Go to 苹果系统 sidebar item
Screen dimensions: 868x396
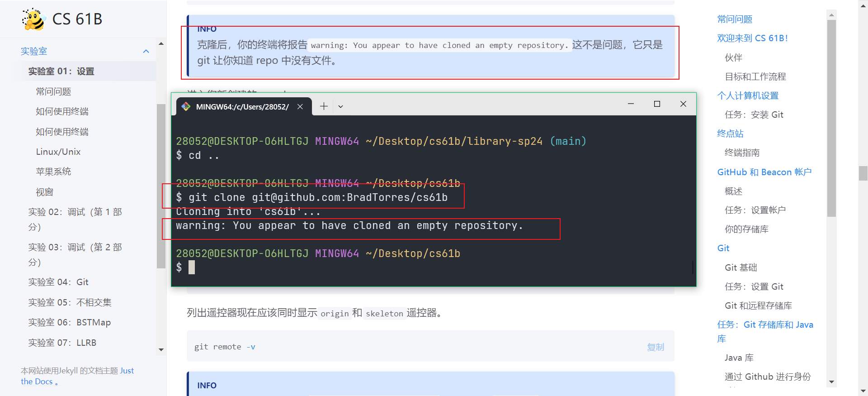pyautogui.click(x=53, y=172)
